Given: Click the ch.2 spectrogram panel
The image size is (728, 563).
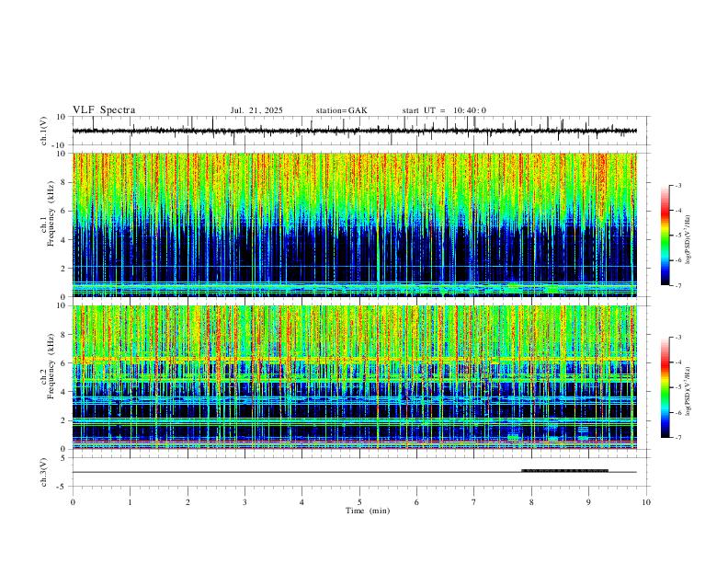Looking at the screenshot, I should pos(354,377).
